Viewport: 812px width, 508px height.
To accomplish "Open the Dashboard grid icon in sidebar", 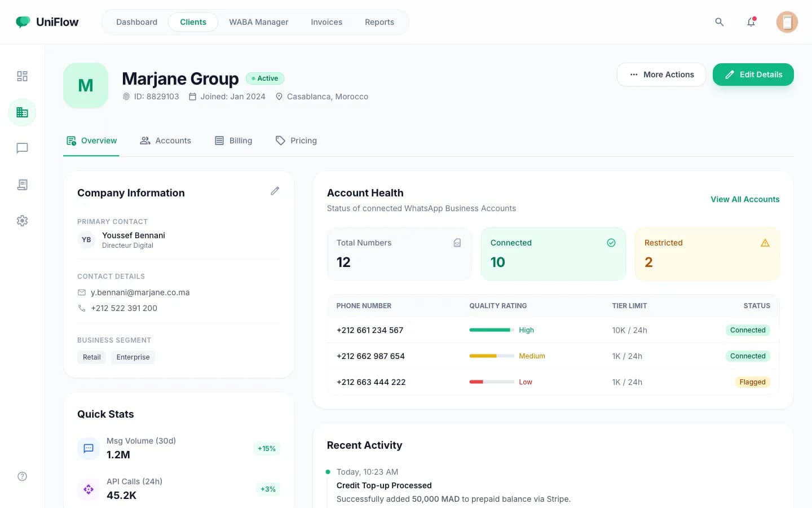I will coord(22,76).
